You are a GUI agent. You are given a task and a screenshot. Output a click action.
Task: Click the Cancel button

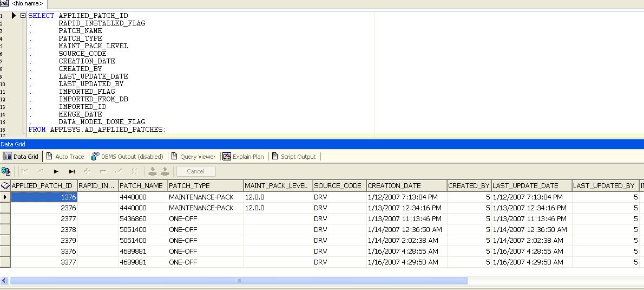pos(195,171)
